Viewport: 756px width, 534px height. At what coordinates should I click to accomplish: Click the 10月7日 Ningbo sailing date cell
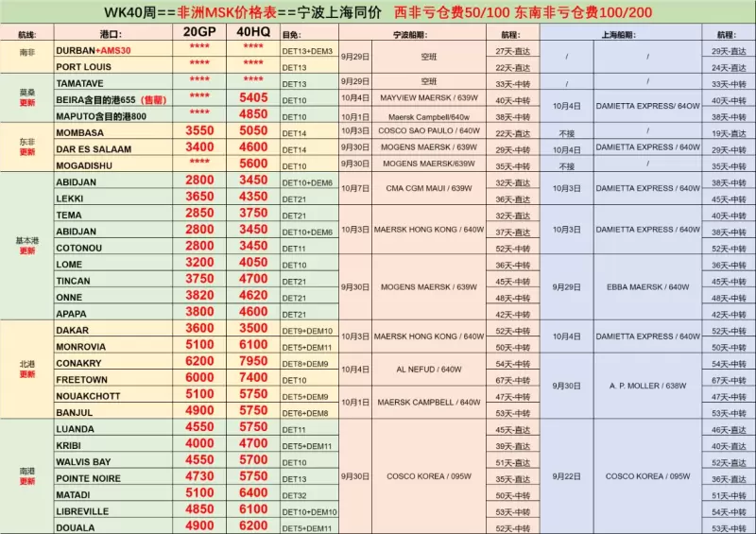(355, 188)
